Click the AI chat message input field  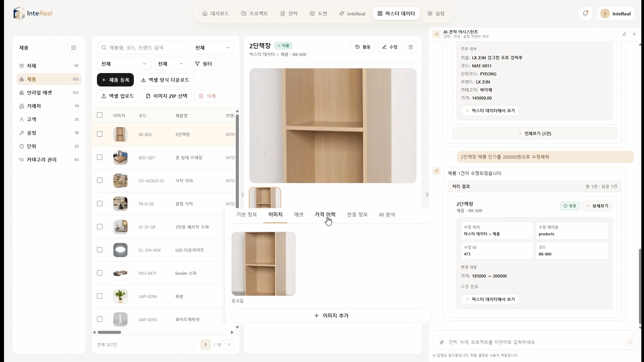click(x=535, y=342)
